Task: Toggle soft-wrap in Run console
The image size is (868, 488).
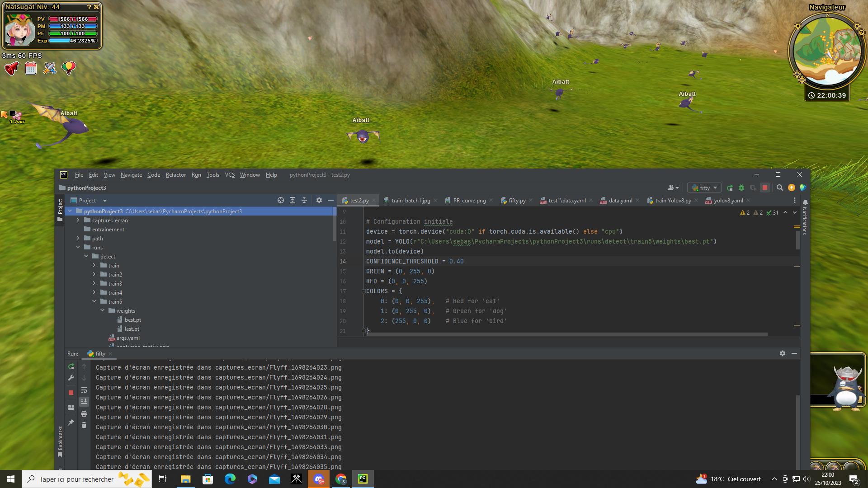Action: click(84, 390)
